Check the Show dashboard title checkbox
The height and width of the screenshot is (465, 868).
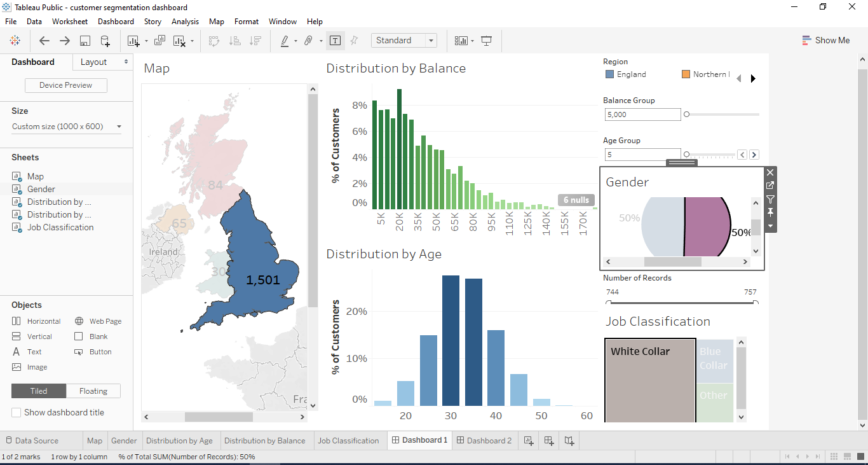point(16,412)
